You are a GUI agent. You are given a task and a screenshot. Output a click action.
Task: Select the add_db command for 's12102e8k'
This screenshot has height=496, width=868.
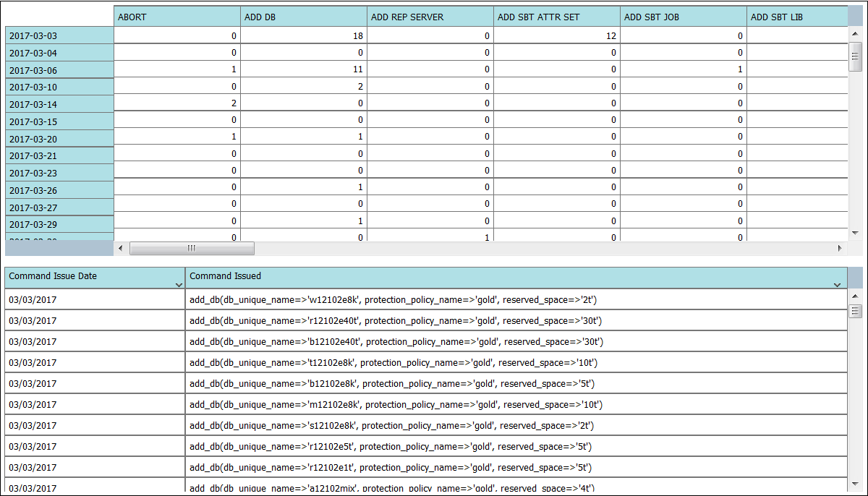coord(516,425)
